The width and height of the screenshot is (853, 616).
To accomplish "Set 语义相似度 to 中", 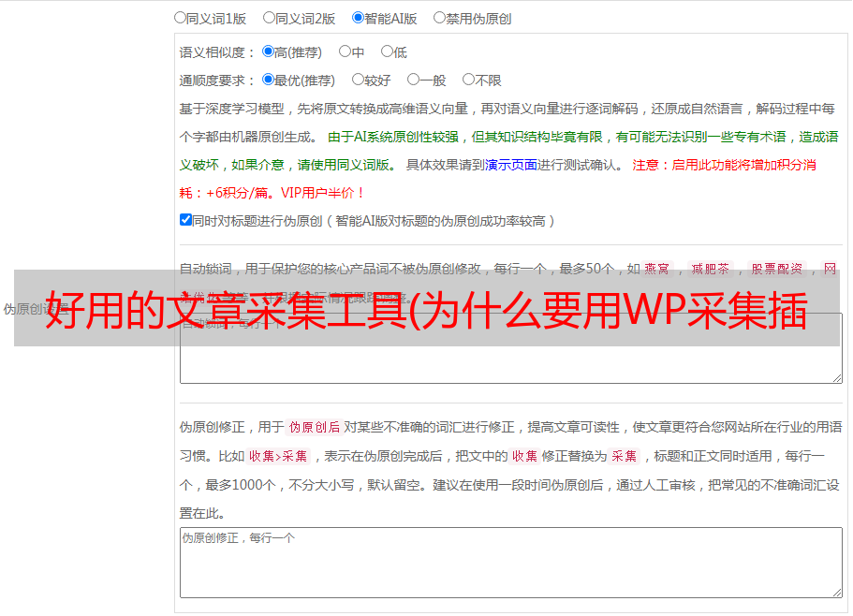I will point(345,51).
